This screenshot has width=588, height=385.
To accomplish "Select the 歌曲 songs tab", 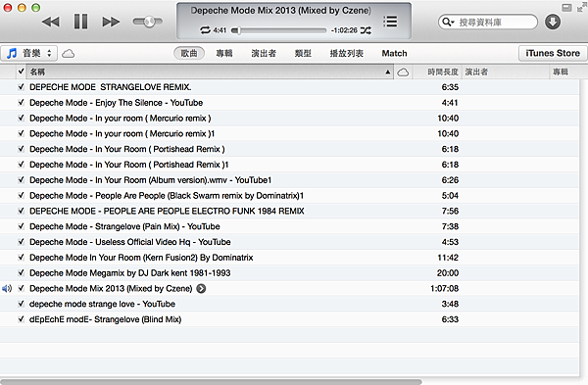I will 189,53.
